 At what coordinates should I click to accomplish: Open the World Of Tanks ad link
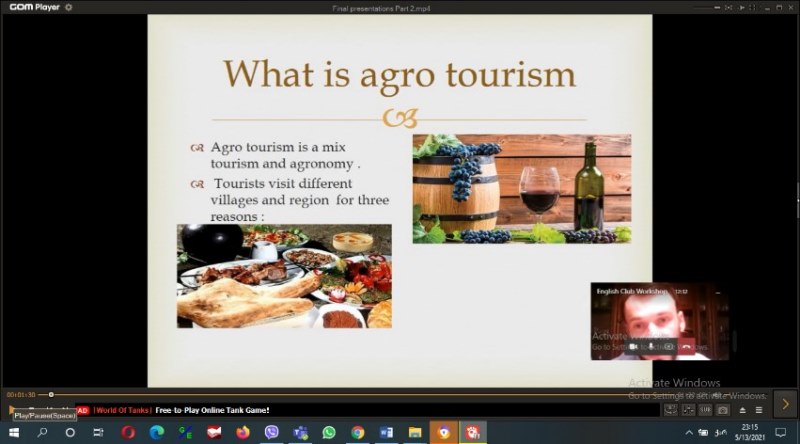point(181,410)
